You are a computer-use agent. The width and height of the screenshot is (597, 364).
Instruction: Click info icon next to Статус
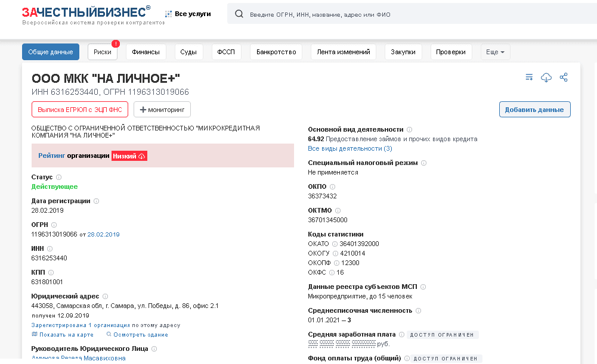click(59, 178)
